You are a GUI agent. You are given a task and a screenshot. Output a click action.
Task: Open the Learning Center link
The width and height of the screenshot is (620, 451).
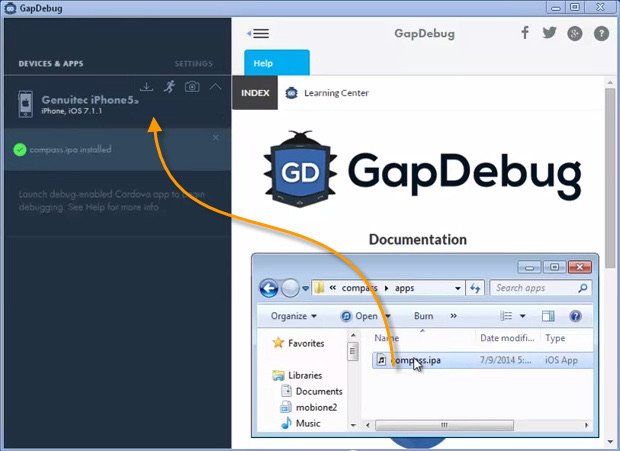pyautogui.click(x=336, y=93)
